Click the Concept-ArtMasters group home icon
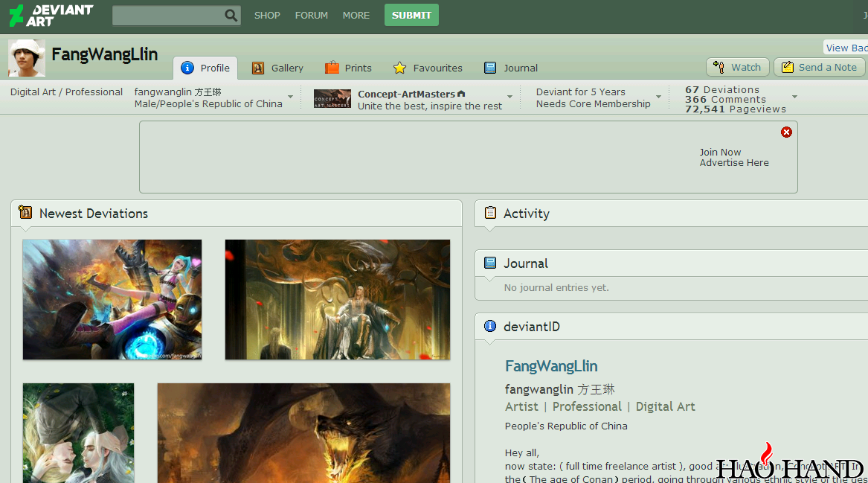The width and height of the screenshot is (868, 483). point(461,94)
